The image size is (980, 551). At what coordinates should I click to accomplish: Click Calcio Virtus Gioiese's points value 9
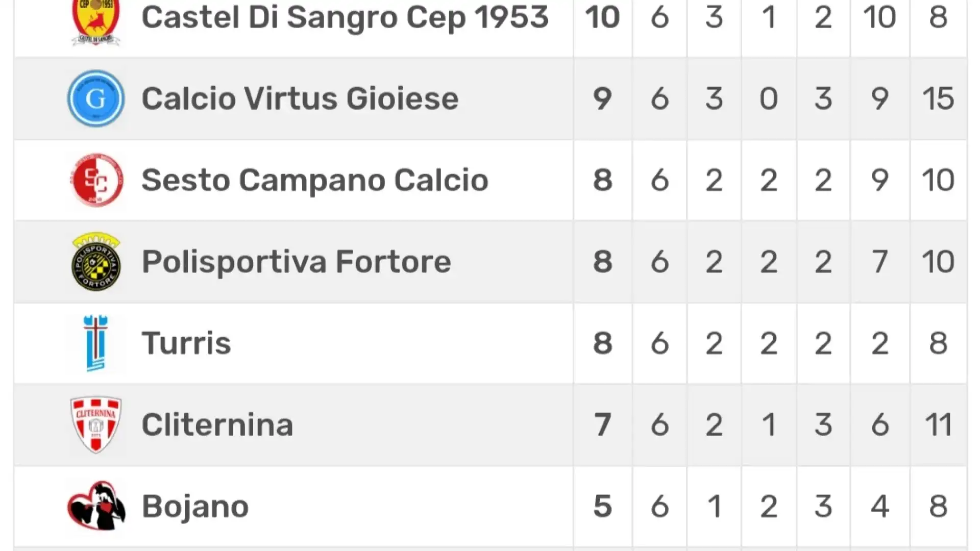(603, 98)
